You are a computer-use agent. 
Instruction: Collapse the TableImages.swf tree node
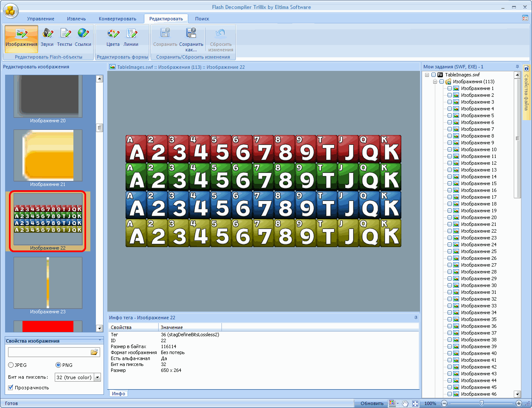427,75
